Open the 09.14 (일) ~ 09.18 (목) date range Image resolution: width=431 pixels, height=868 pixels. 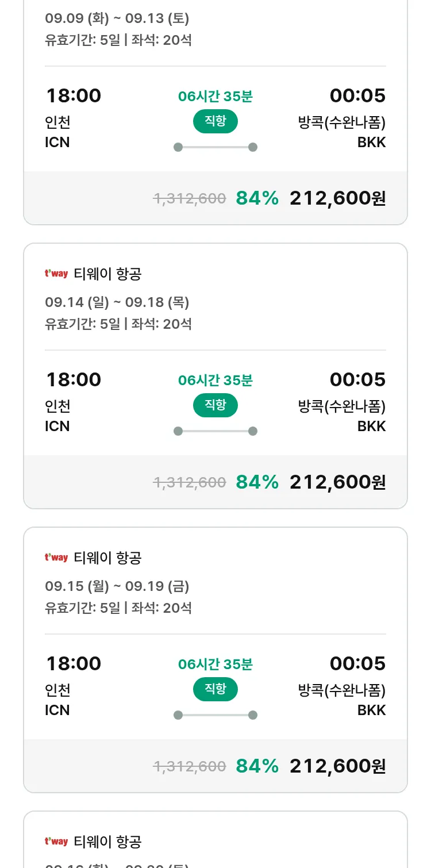pyautogui.click(x=117, y=302)
